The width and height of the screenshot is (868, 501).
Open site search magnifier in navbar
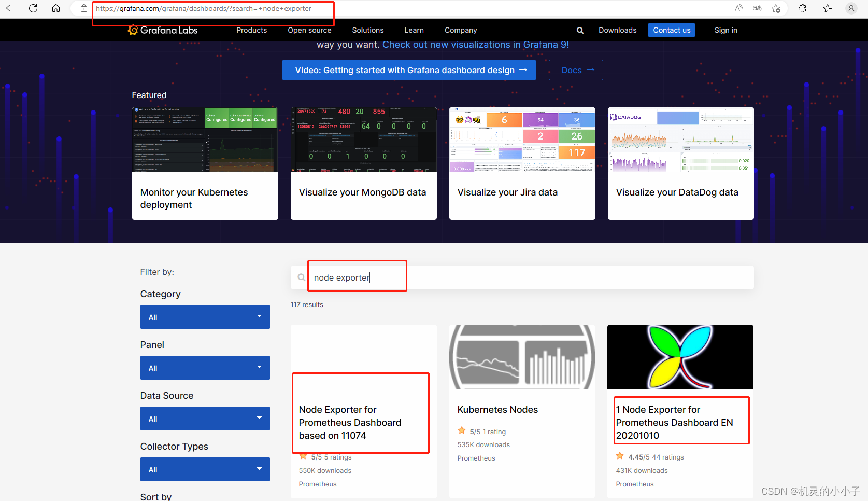tap(580, 31)
